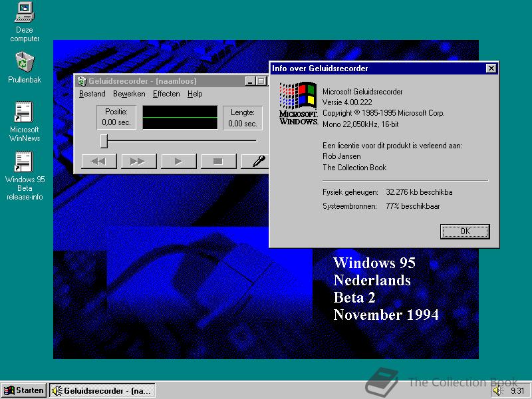Viewport: 532px width, 399px height.
Task: Click the Lengte 0,00 sec. field
Action: click(243, 118)
